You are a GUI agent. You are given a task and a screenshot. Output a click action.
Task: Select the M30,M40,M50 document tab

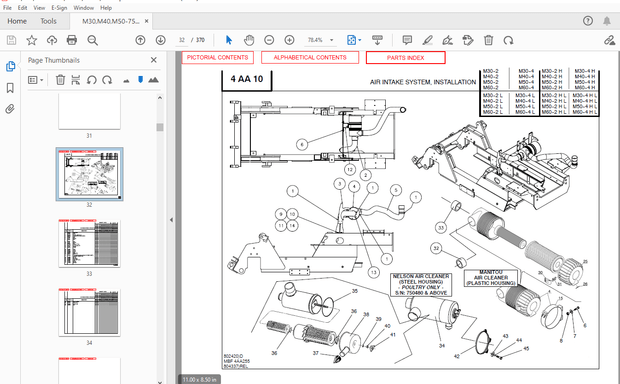coord(110,21)
